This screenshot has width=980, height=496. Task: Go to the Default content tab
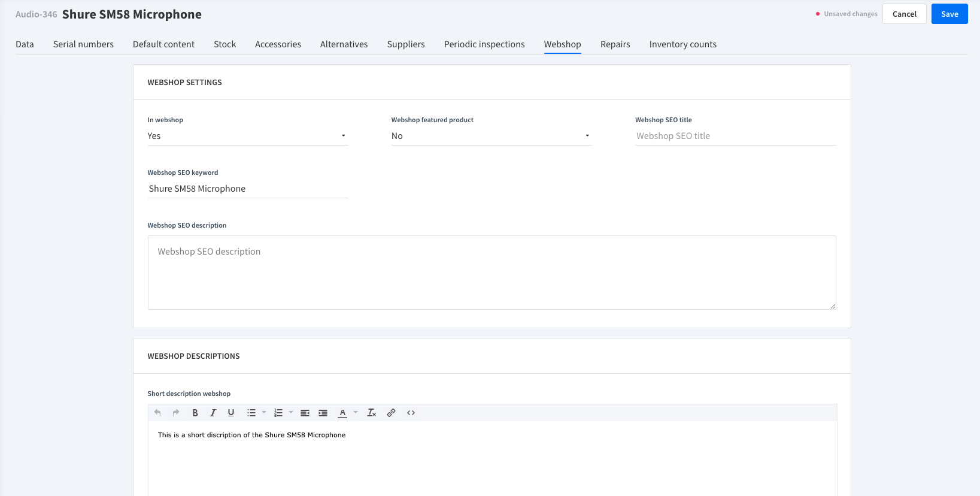click(163, 44)
